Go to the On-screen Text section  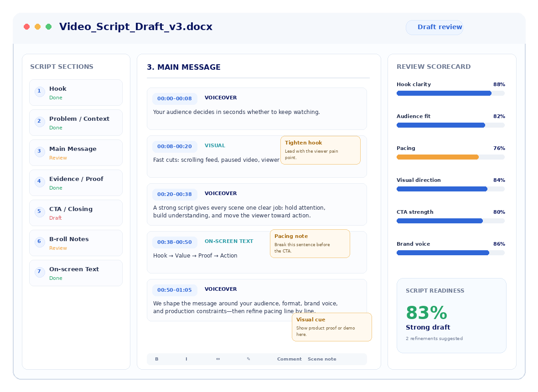tap(76, 273)
